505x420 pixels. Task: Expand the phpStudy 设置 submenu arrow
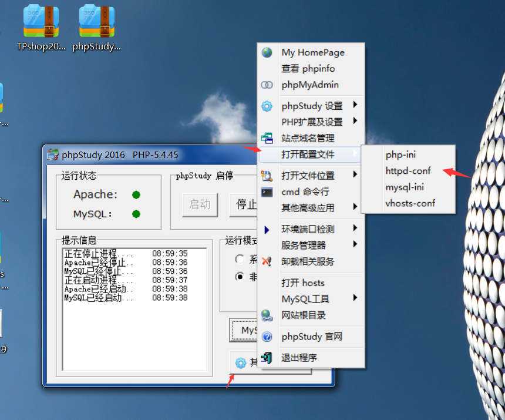[x=355, y=105]
